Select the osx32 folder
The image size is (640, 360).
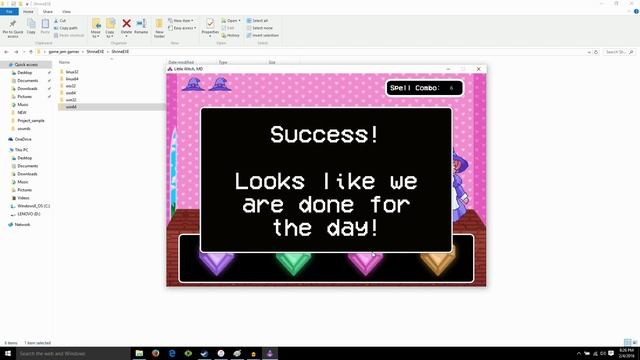tap(71, 86)
